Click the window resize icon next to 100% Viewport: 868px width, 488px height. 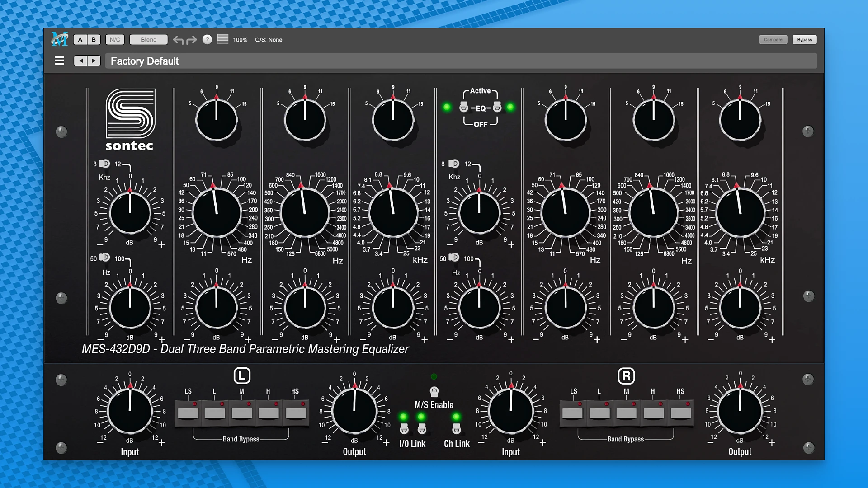(222, 39)
